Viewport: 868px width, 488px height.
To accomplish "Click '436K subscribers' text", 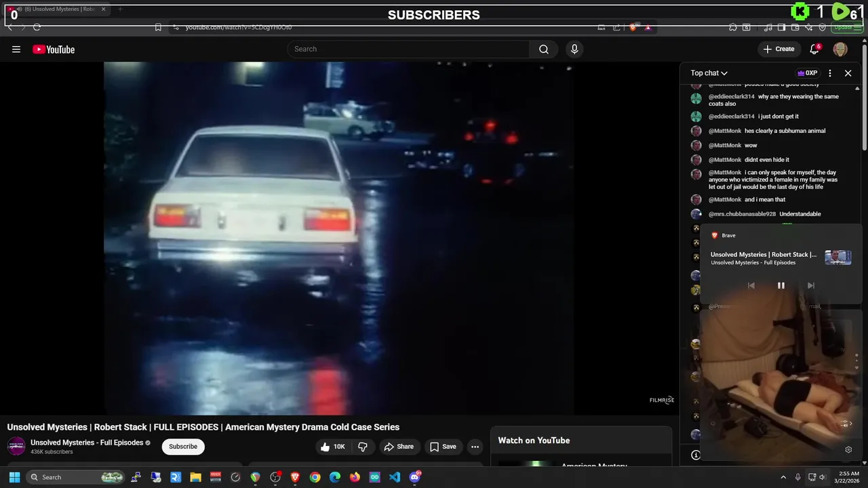I will tap(52, 452).
